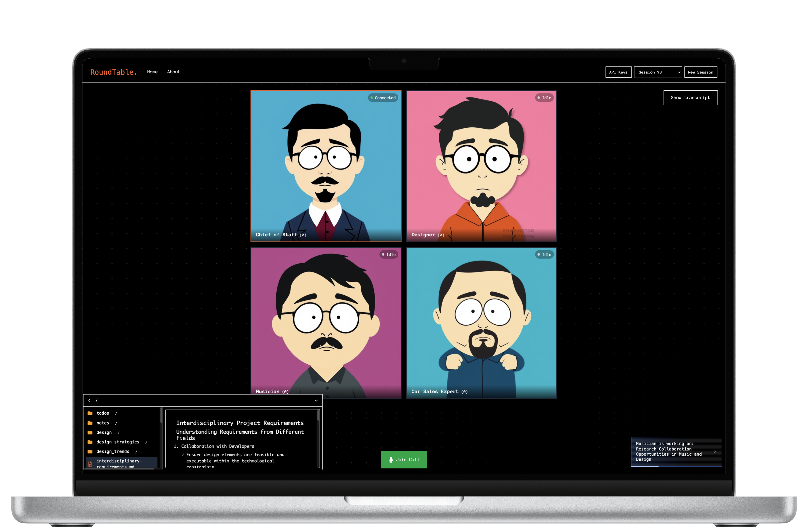
Task: Dismiss the Musician working notification
Action: pos(715,452)
